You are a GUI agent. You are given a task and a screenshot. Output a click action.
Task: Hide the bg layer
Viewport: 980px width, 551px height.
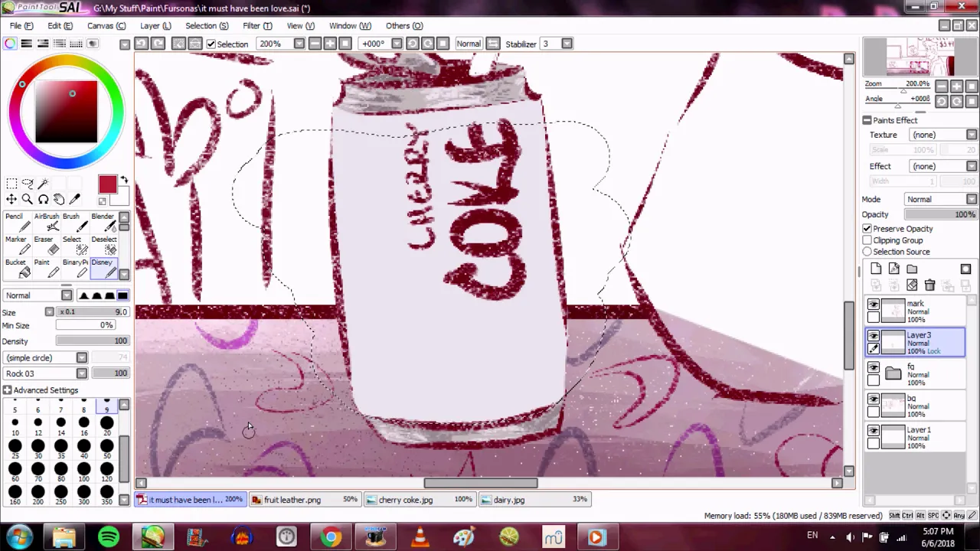point(874,399)
